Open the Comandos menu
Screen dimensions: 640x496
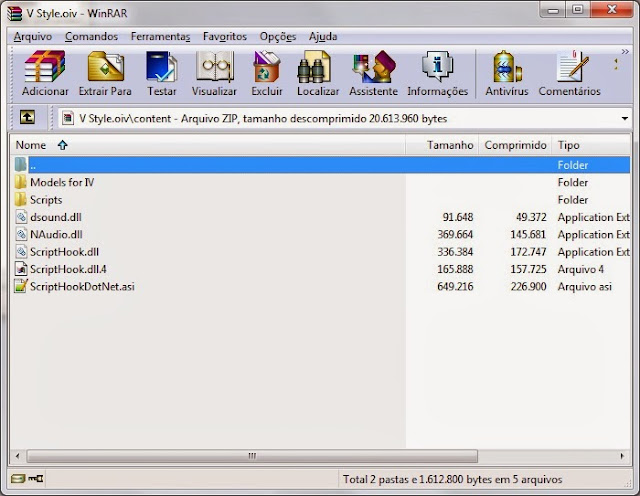(x=91, y=36)
